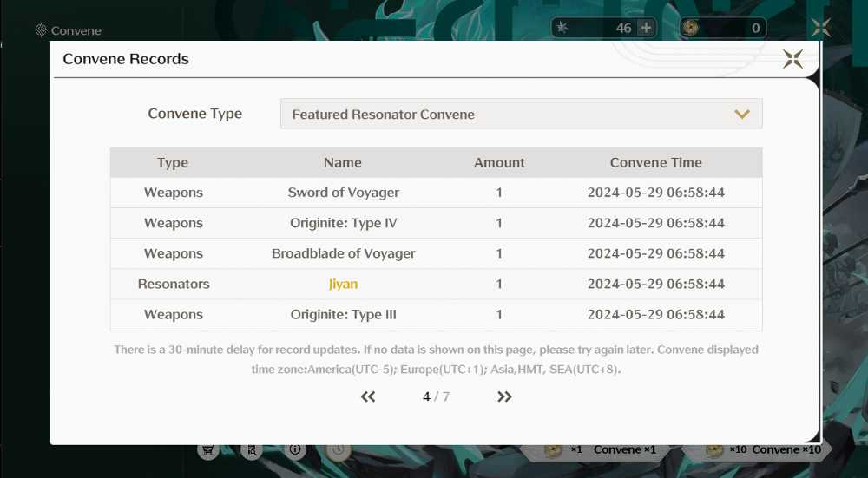The width and height of the screenshot is (868, 478).
Task: Go to the next records page
Action: (x=504, y=396)
